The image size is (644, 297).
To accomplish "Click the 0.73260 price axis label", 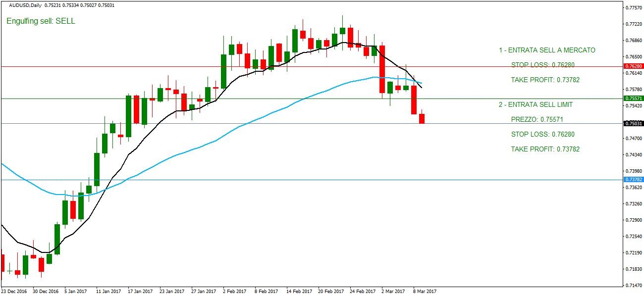I will tap(634, 203).
